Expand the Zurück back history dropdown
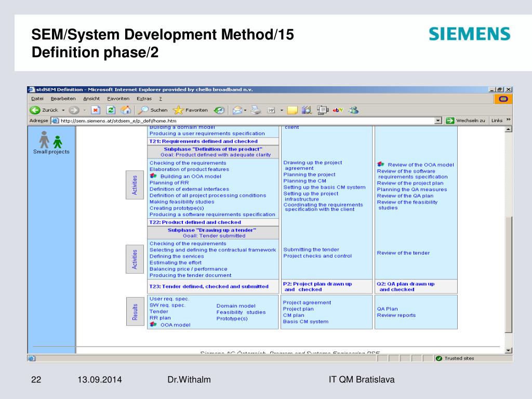Viewport: 532px width, 399px height. (x=63, y=110)
